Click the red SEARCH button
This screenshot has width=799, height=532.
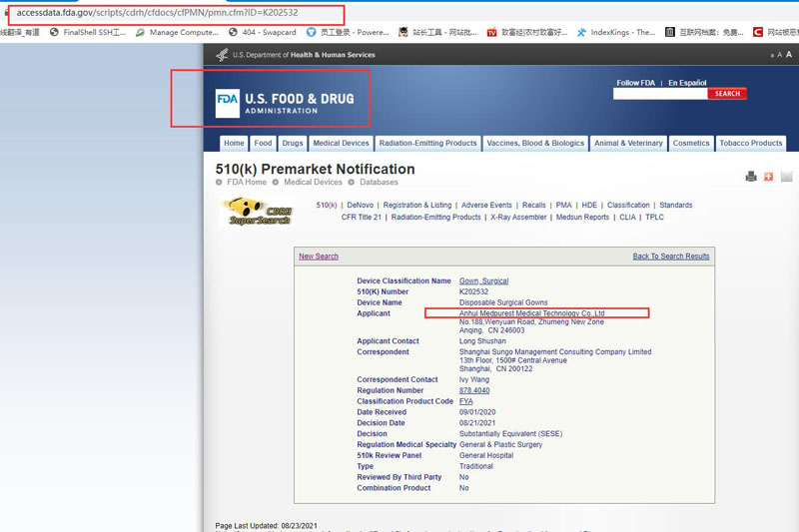coord(727,94)
